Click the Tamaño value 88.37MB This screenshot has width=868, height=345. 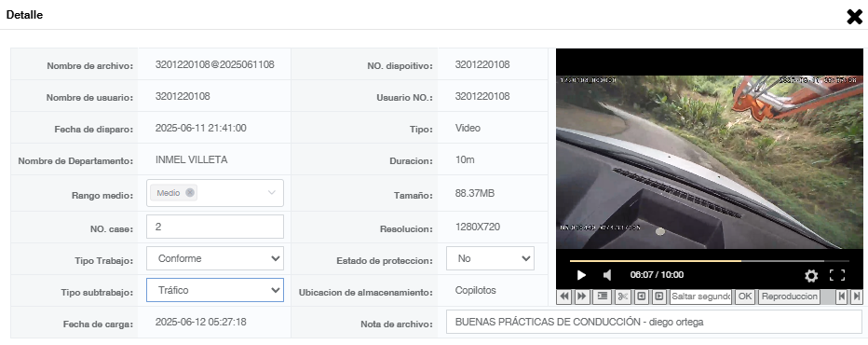pyautogui.click(x=474, y=194)
